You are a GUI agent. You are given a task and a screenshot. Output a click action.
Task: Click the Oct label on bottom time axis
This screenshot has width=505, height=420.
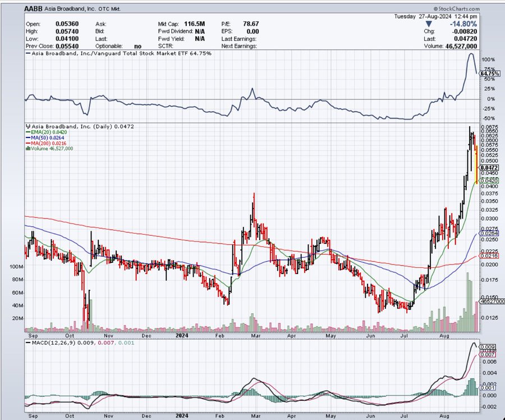70,416
